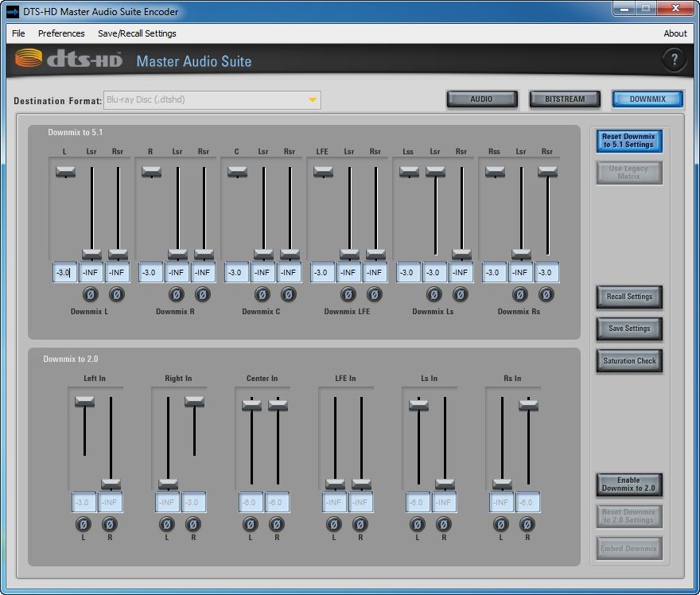Image resolution: width=700 pixels, height=595 pixels.
Task: Invert phase of Rsr in Downmix Ls
Action: pos(461,294)
